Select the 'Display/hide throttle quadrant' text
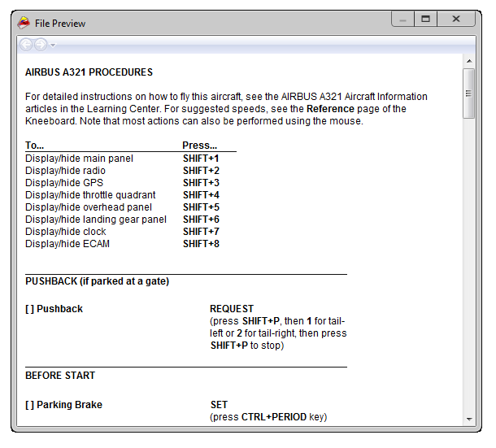Viewport: 496px width, 448px height. 90,195
